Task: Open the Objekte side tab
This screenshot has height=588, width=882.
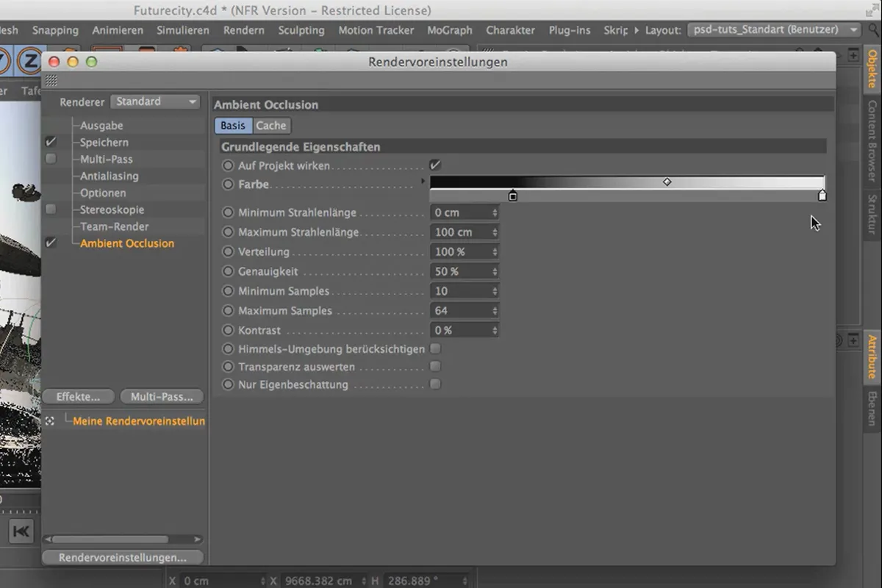Action: click(872, 68)
